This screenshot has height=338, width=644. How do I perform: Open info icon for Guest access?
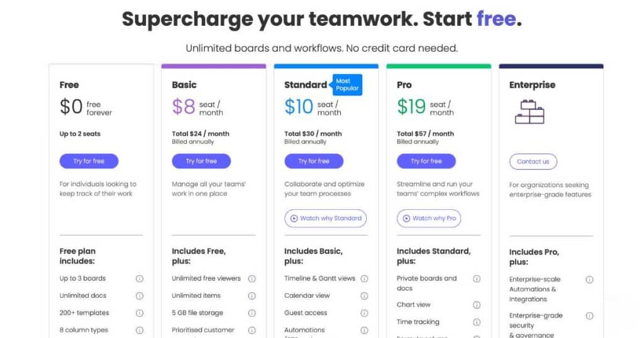point(364,313)
